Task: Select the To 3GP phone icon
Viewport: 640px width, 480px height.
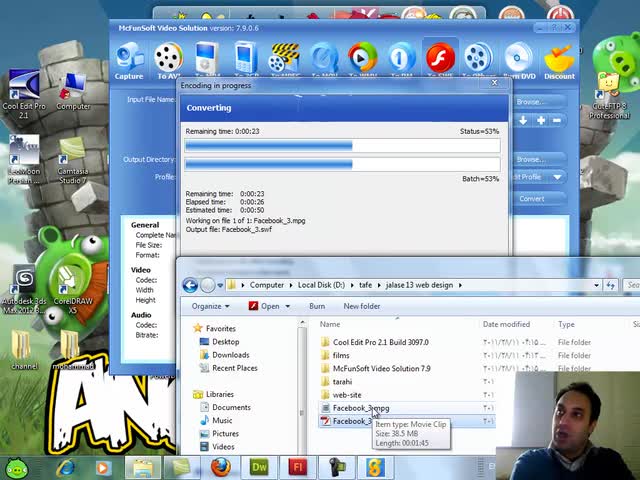Action: pyautogui.click(x=246, y=59)
